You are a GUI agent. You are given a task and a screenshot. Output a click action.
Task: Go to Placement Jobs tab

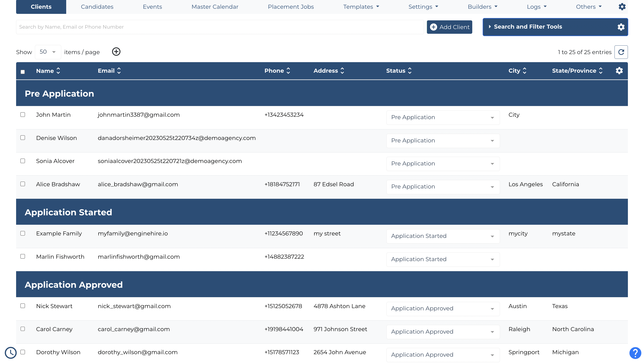291,7
